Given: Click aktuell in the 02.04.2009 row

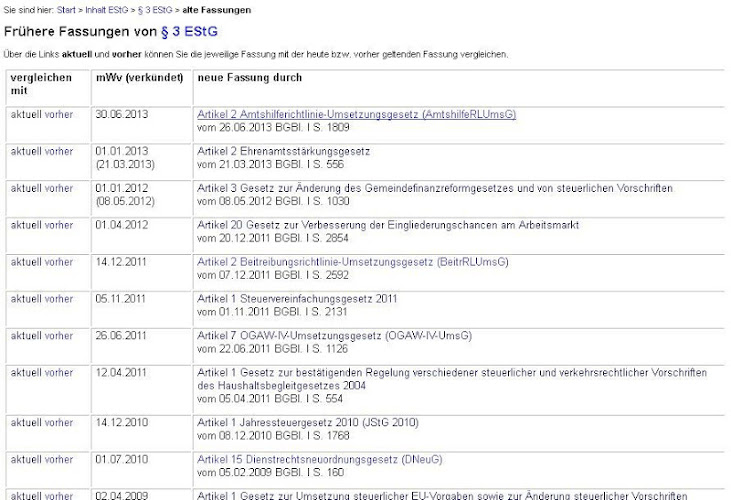Looking at the screenshot, I should [x=26, y=495].
